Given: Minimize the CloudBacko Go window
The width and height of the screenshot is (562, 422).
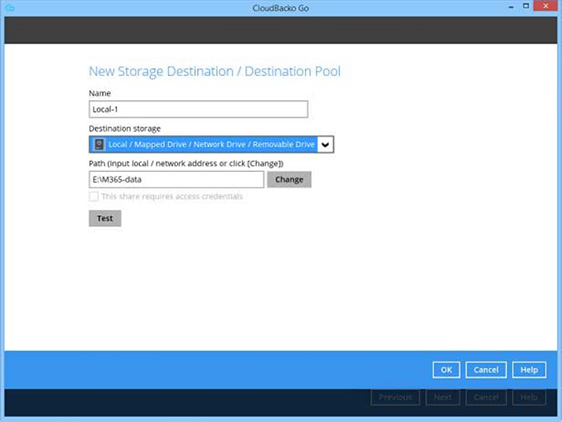Looking at the screenshot, I should 511,7.
